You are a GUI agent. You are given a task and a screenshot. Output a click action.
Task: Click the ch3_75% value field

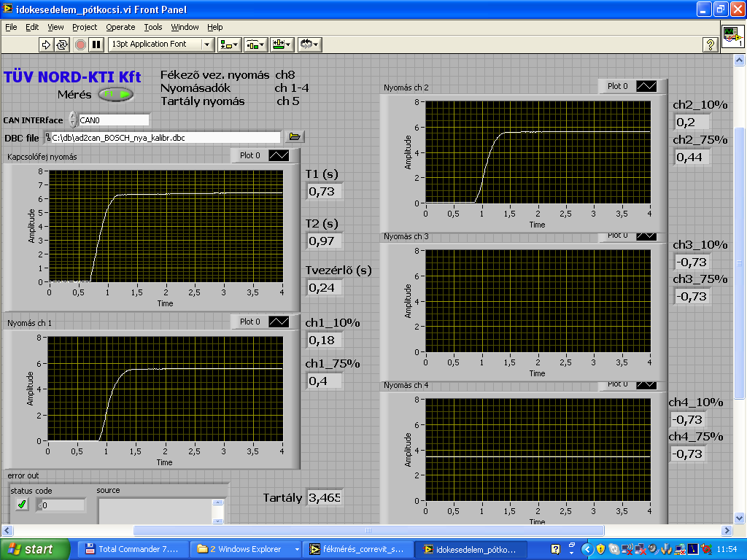coord(692,296)
